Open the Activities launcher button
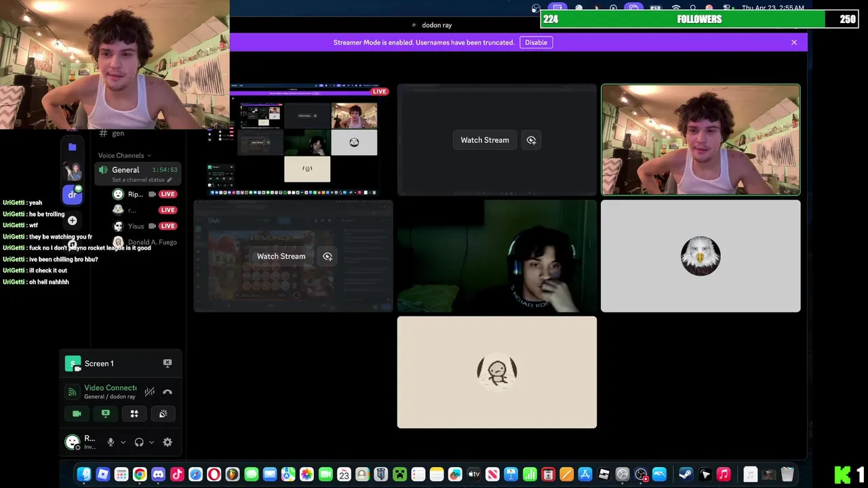 coord(134,413)
